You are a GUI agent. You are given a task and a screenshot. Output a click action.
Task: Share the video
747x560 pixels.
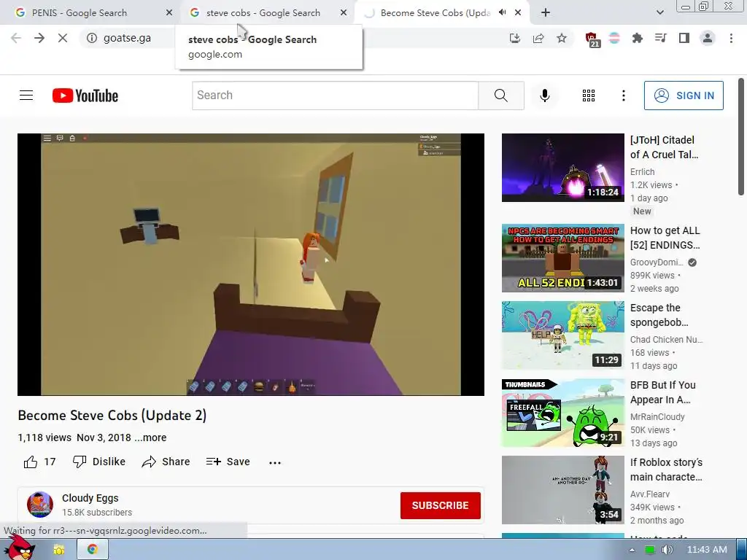(166, 462)
